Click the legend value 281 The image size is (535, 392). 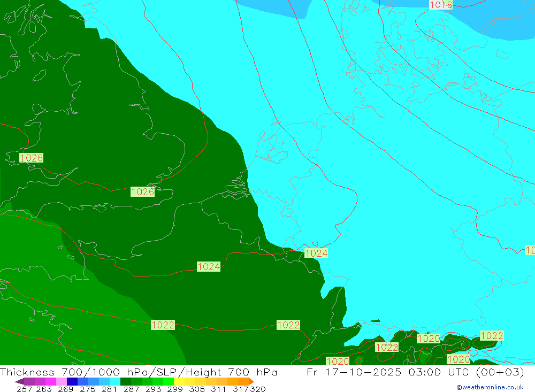pos(109,389)
